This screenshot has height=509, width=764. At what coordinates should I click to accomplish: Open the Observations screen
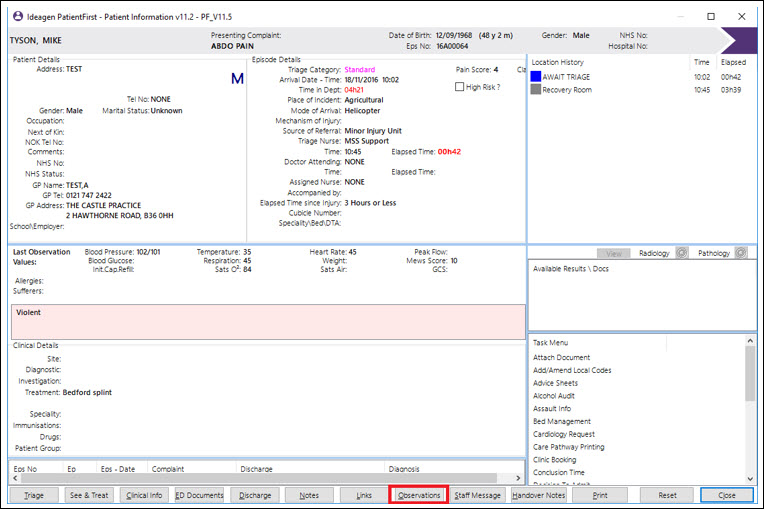[x=419, y=495]
